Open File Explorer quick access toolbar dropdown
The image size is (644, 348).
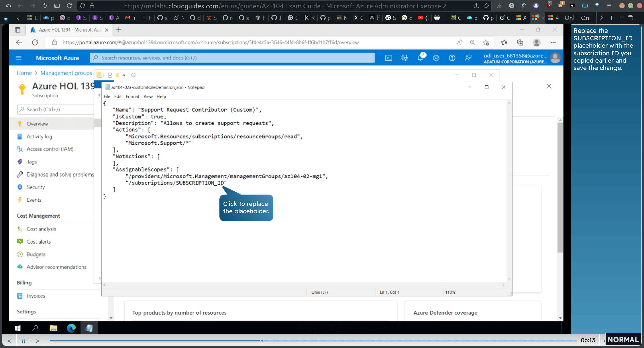click(x=124, y=75)
